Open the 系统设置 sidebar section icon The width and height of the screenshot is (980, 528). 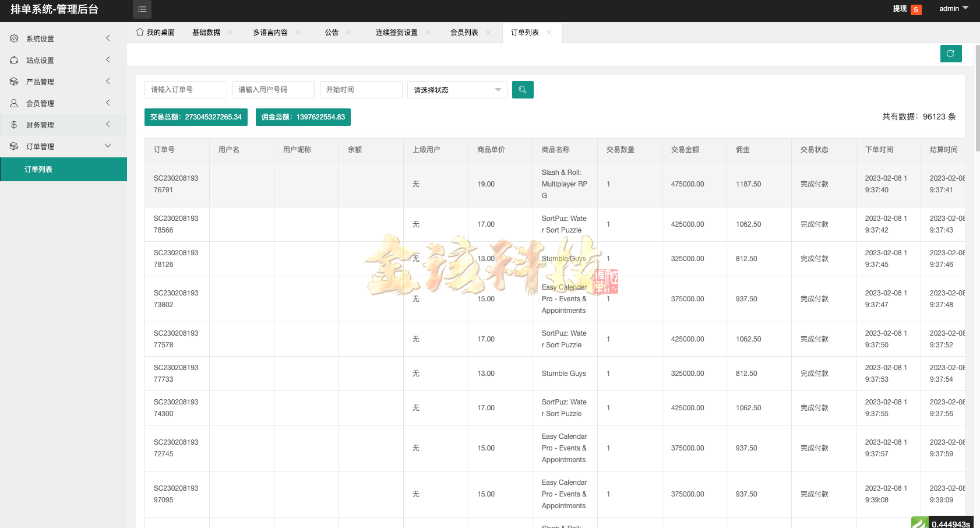(14, 38)
